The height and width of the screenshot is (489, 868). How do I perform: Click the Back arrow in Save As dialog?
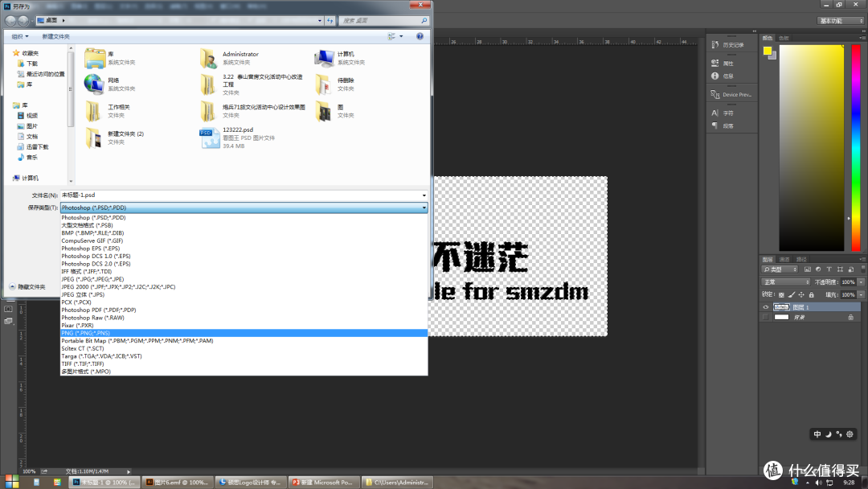(x=10, y=20)
